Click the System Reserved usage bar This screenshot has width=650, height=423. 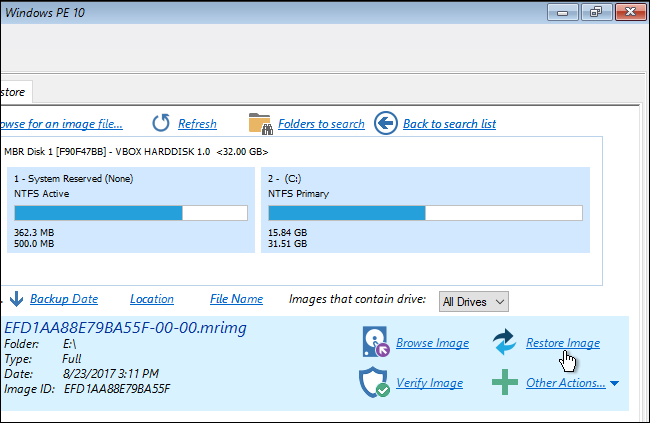click(x=131, y=213)
